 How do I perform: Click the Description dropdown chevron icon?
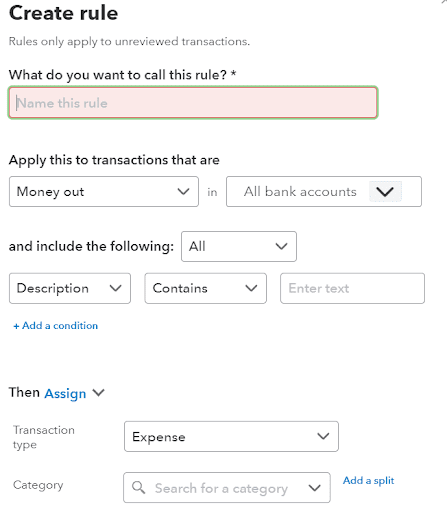pos(115,288)
